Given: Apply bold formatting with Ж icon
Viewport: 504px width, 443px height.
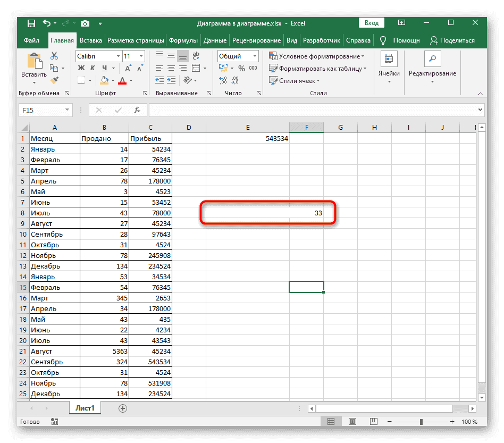Looking at the screenshot, I should [82, 66].
